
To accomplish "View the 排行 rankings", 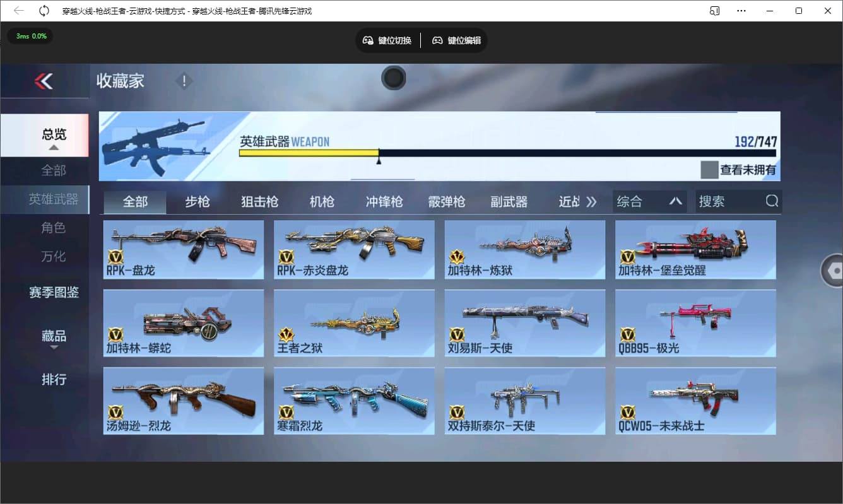I will (x=54, y=380).
